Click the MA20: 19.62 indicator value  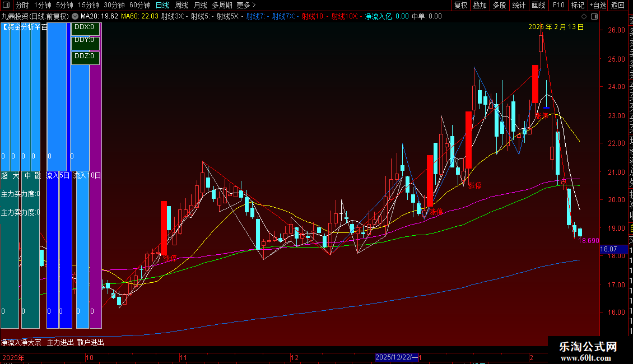99,17
